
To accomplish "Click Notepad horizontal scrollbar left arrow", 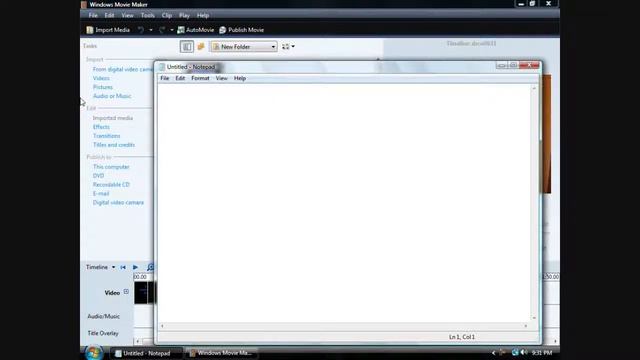I will (162, 326).
